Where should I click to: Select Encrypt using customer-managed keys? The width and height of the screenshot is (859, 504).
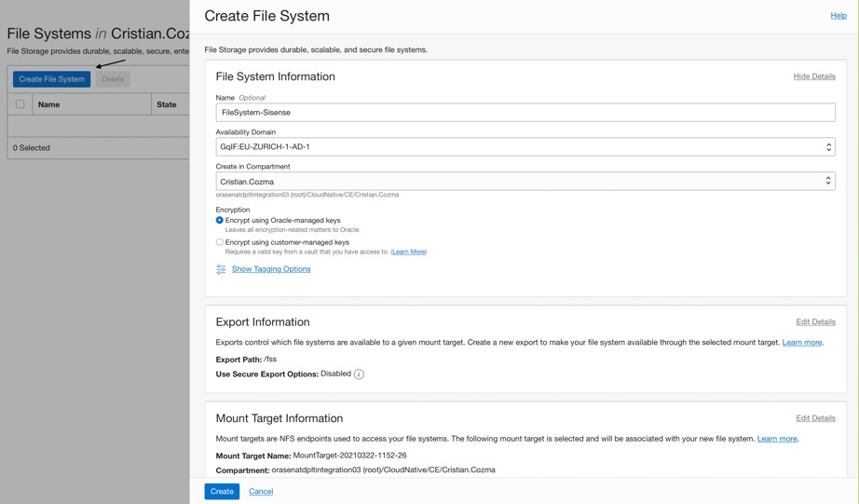[220, 242]
